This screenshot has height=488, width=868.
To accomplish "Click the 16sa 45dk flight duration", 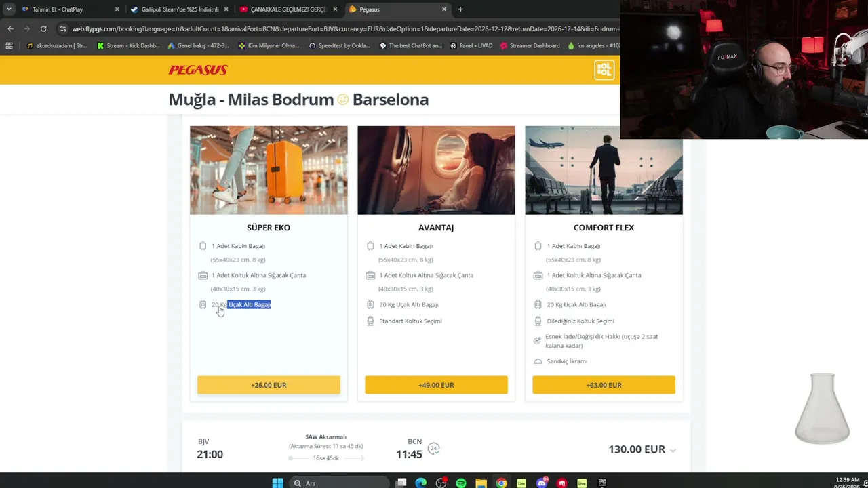I will pos(326,458).
